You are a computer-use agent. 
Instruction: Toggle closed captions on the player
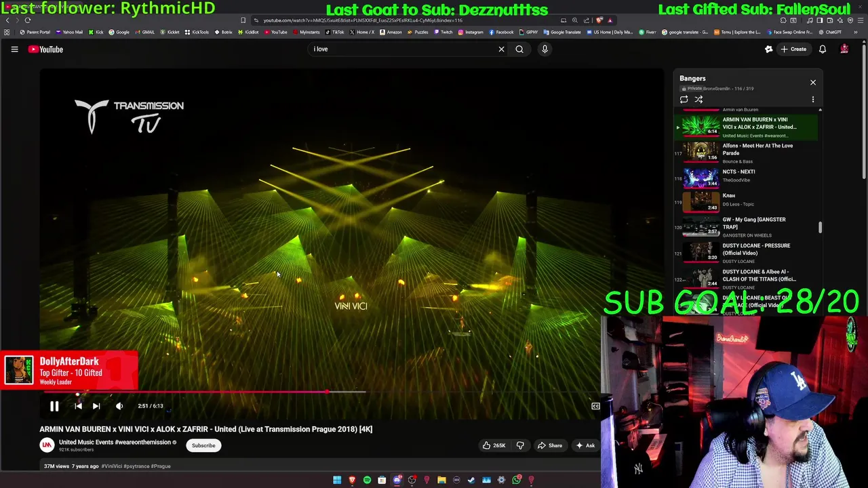595,406
